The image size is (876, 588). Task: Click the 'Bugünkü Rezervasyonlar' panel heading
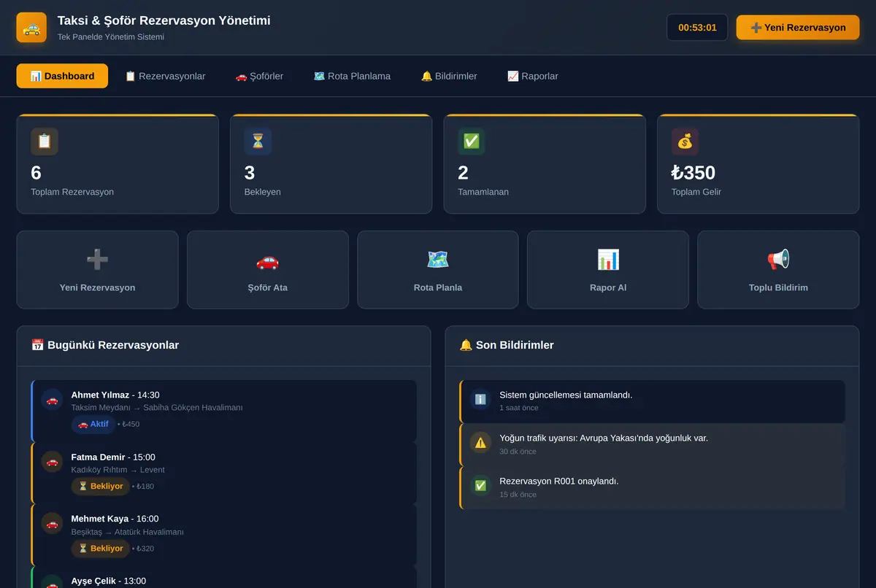point(105,345)
